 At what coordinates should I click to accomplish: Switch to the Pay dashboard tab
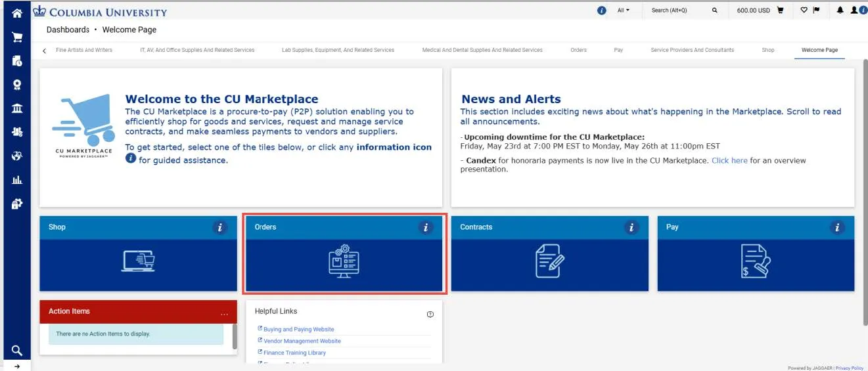pos(618,50)
